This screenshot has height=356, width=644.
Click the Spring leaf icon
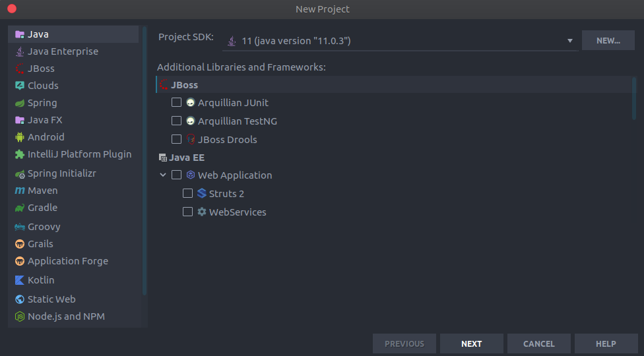[x=19, y=103]
